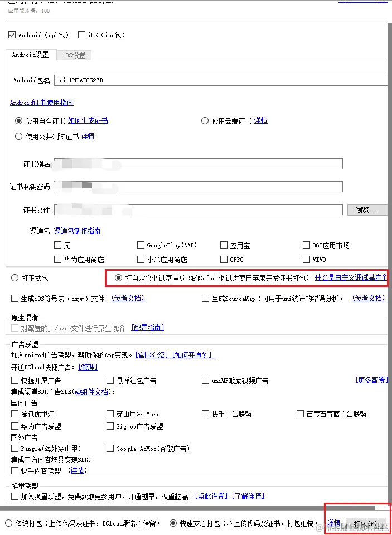
Task: Select 打正式包 radio button
Action: (14, 278)
